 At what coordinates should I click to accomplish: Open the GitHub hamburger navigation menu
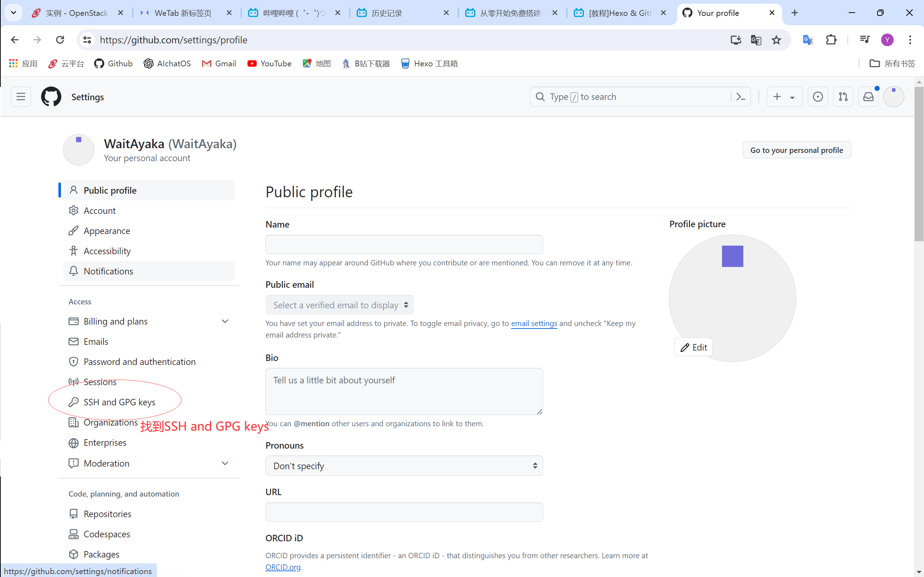[x=21, y=97]
